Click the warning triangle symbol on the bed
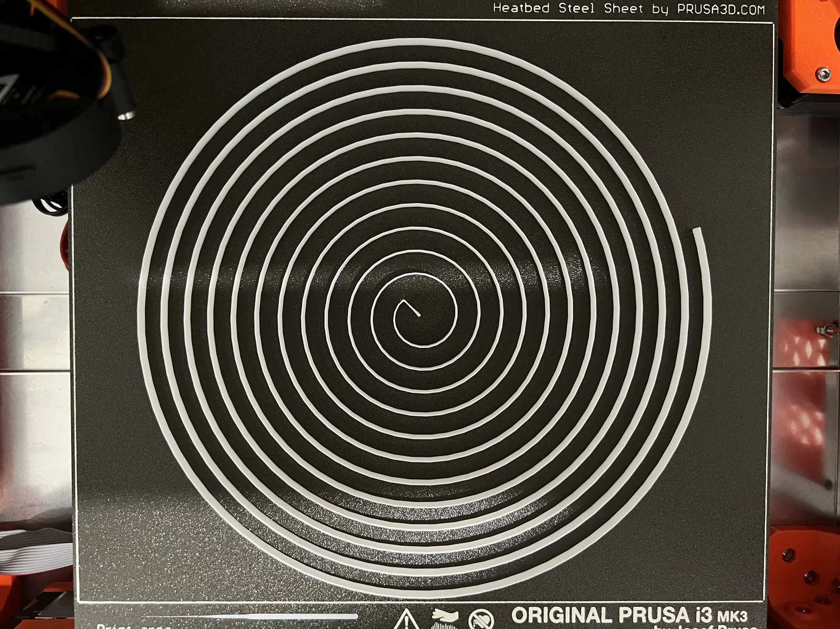The height and width of the screenshot is (629, 840). pos(407,620)
